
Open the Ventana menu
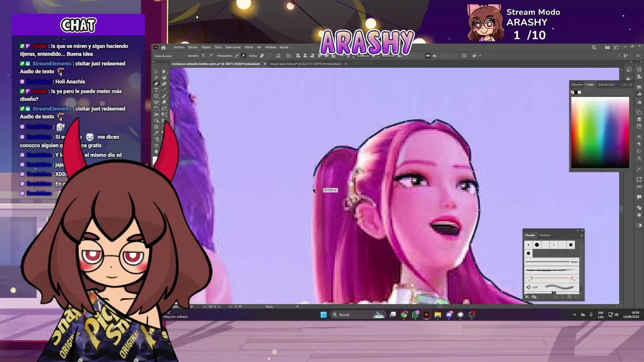[271, 47]
